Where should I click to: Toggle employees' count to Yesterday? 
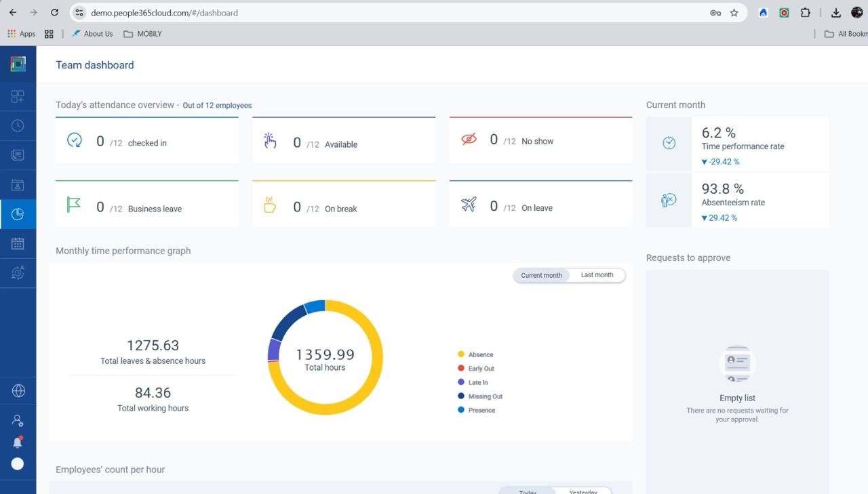(x=583, y=491)
